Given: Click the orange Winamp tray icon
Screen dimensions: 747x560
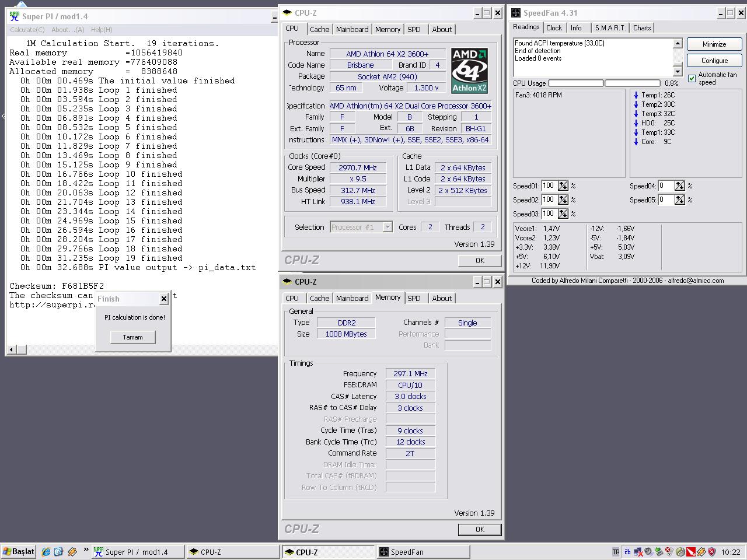Looking at the screenshot, I should tap(701, 552).
